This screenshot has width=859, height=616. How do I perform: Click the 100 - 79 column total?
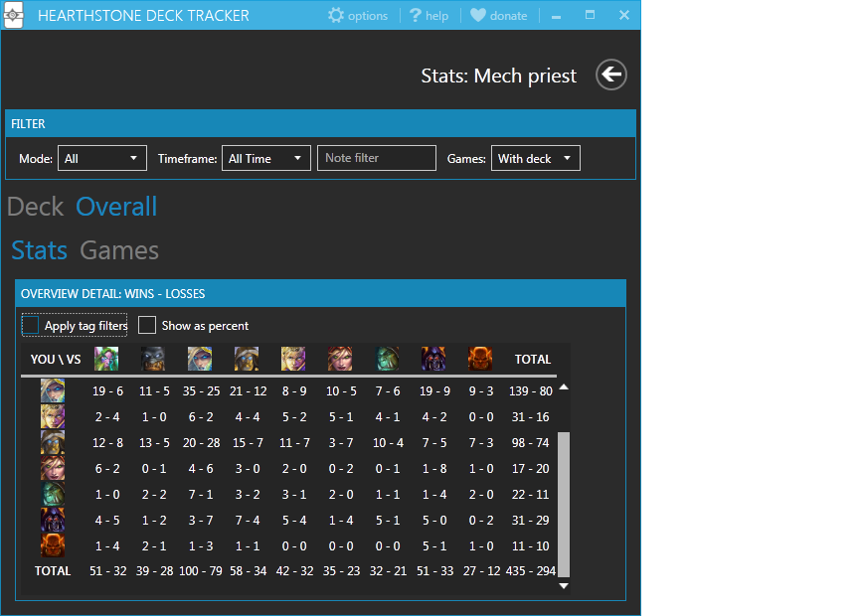tap(201, 571)
